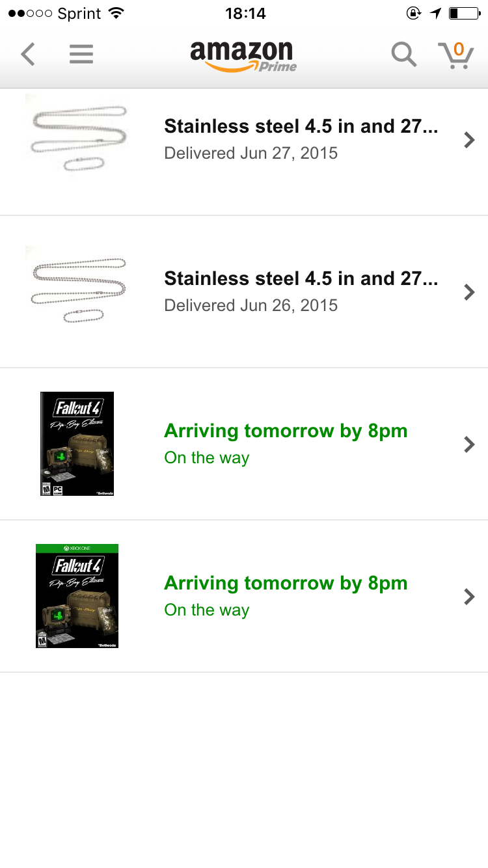Viewport: 488px width, 868px height.
Task: Tap "On the way" under the PC game
Action: [x=207, y=458]
